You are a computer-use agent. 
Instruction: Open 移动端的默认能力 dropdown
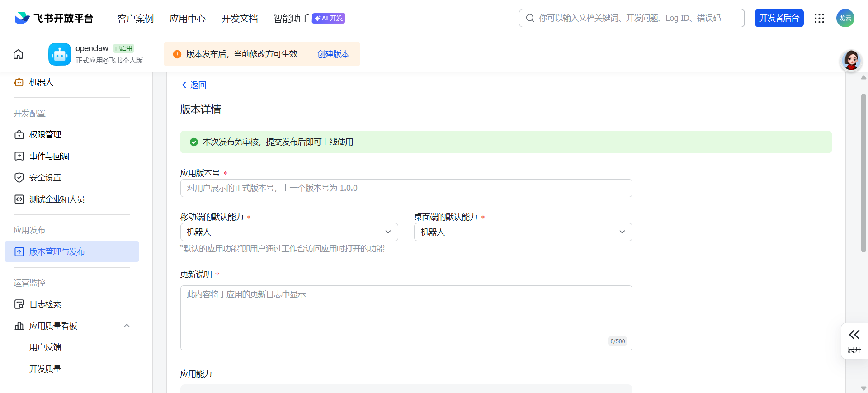coord(289,232)
